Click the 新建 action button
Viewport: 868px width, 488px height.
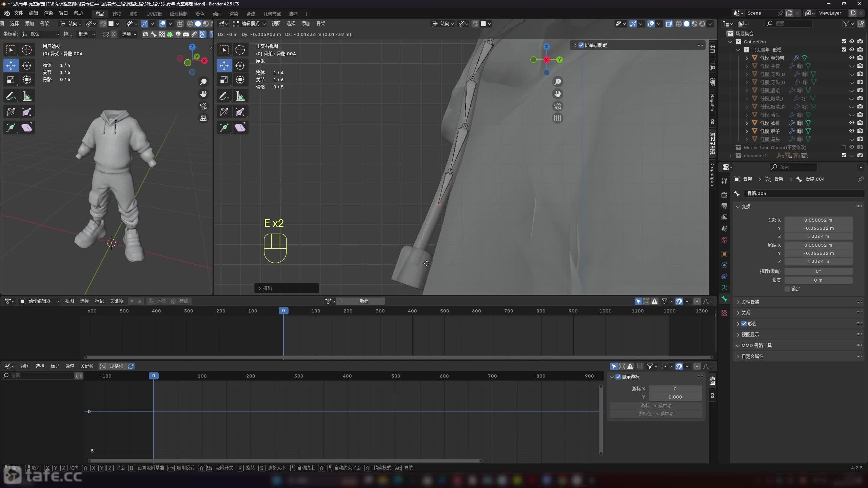coord(363,301)
